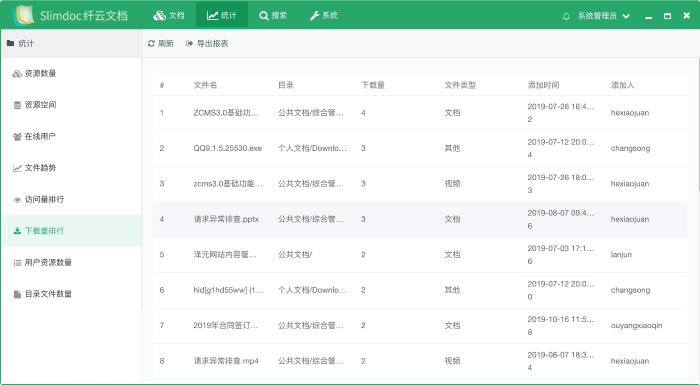This screenshot has height=385, width=700.
Task: Select the zcms3.0基础功能... video row
Action: click(420, 184)
